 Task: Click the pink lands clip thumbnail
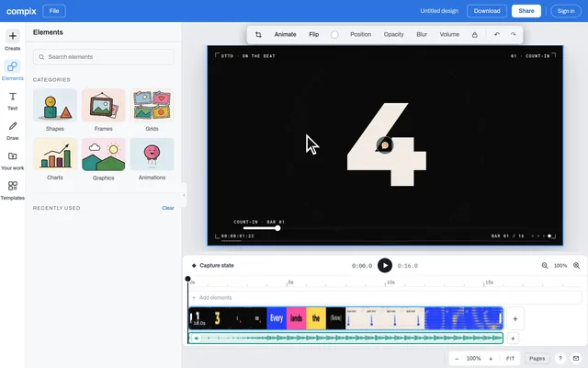296,318
